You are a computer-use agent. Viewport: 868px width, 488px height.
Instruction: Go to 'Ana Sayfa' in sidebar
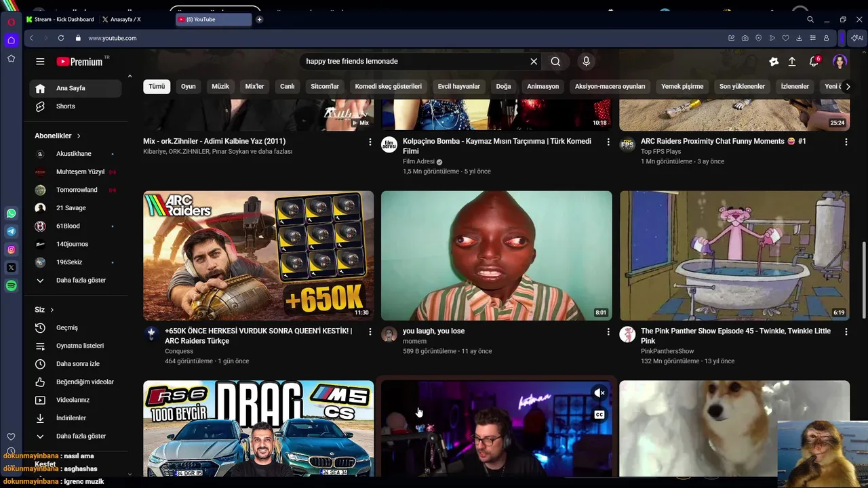(76, 88)
